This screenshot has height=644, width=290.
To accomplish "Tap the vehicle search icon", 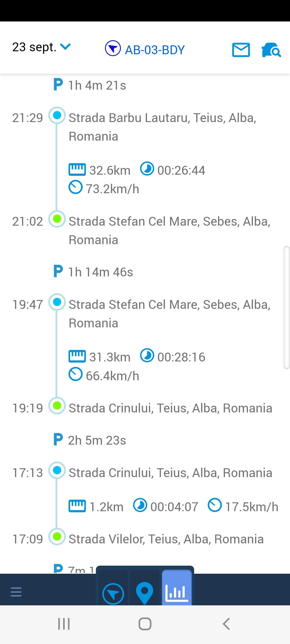I will tap(271, 50).
